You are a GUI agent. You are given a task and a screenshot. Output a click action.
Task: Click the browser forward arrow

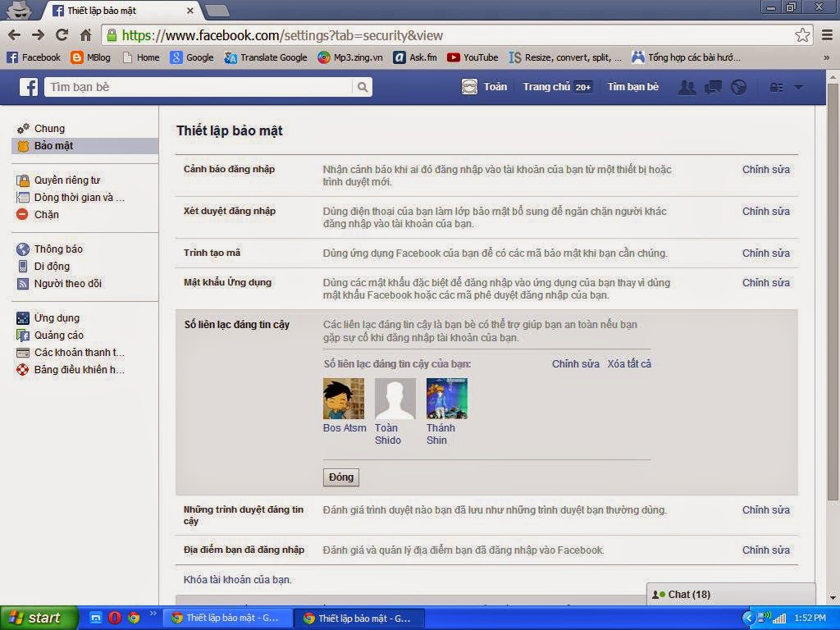pyautogui.click(x=38, y=35)
